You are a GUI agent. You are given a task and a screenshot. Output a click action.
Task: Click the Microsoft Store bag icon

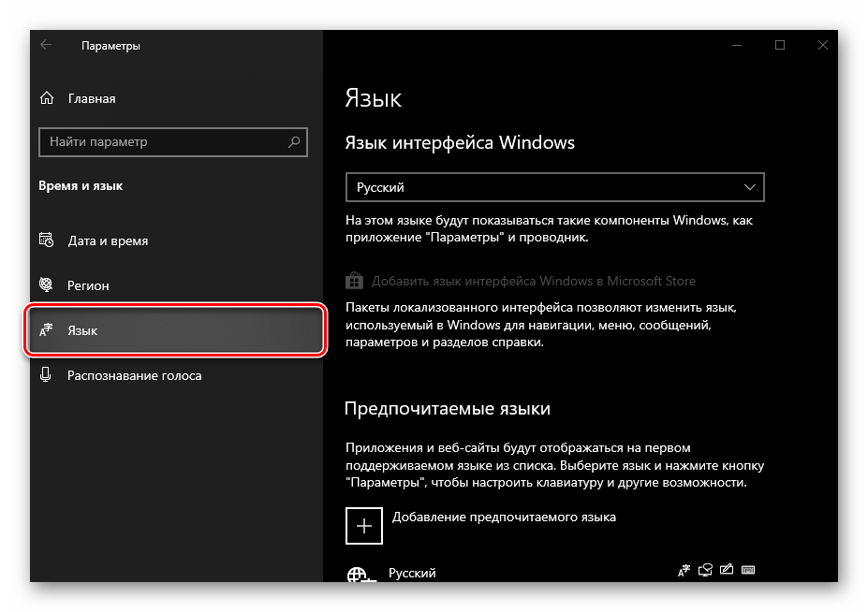(354, 281)
